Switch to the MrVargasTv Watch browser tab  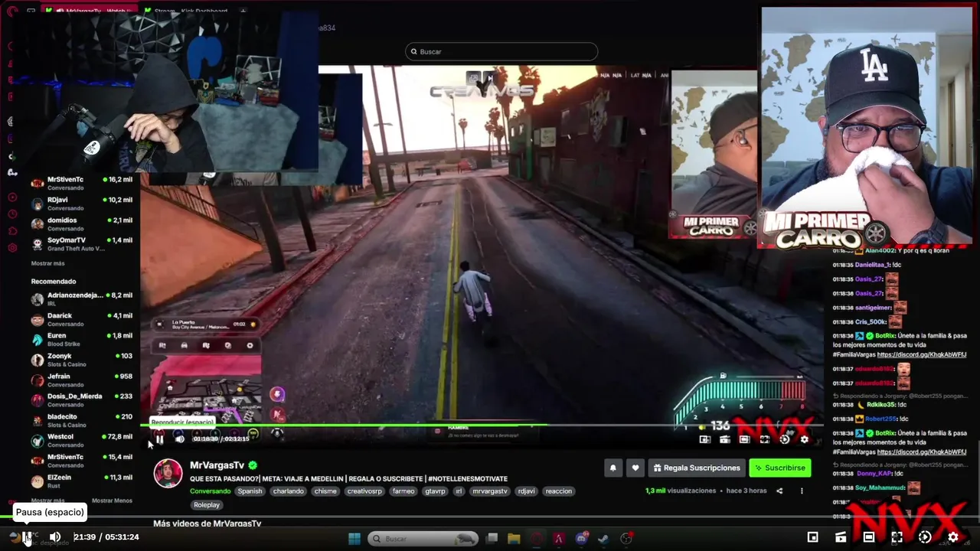click(89, 11)
